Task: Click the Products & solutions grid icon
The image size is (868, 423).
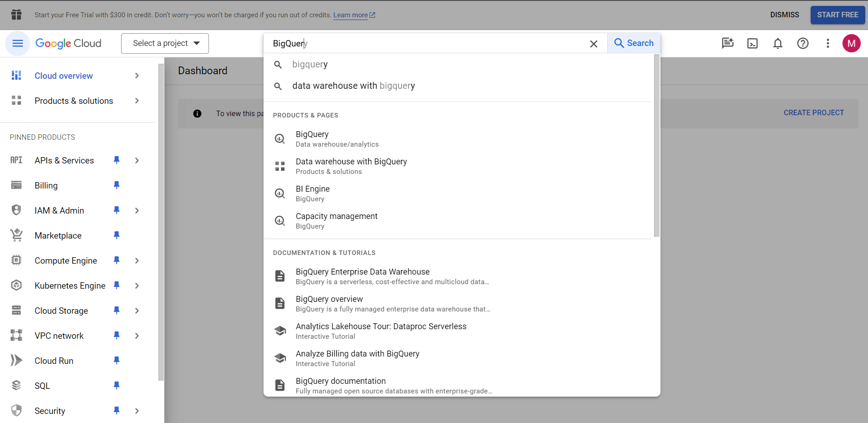Action: click(x=16, y=101)
